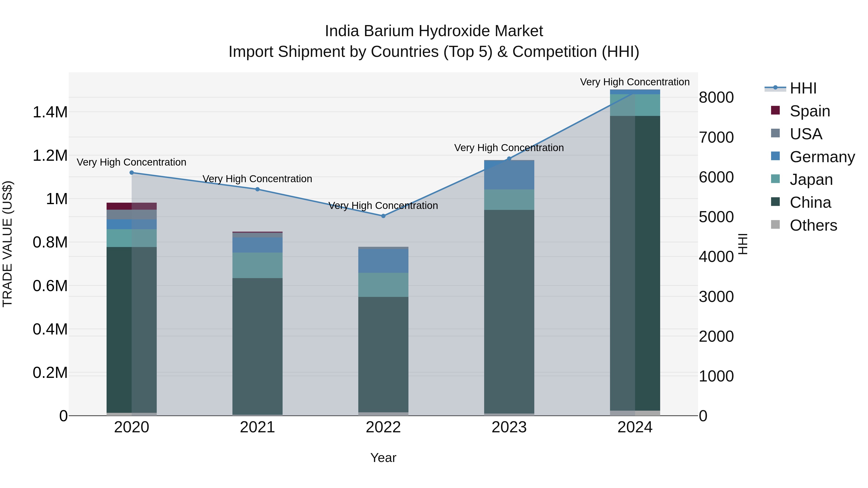The height and width of the screenshot is (488, 868).
Task: Click the 2020 Spain bar segment
Action: pos(132,206)
